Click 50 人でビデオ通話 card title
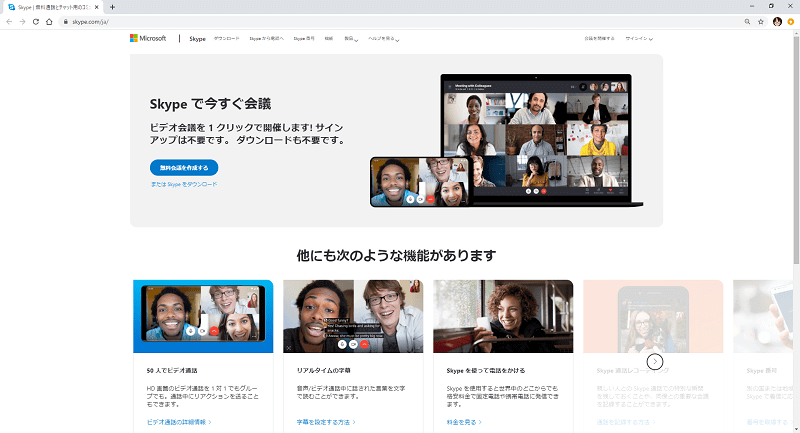This screenshot has height=433, width=800. click(x=172, y=370)
